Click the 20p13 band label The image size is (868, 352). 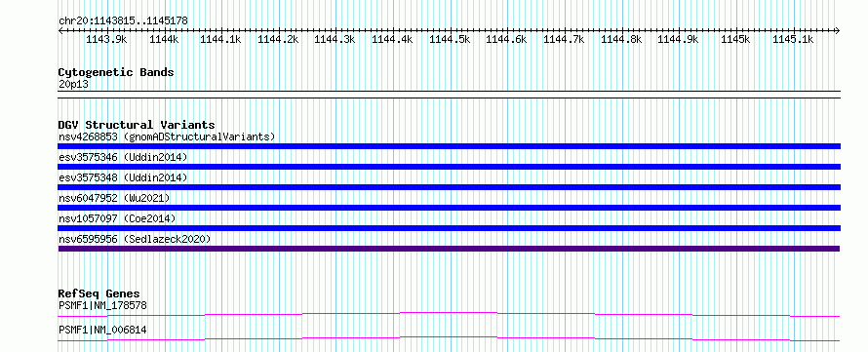click(73, 85)
